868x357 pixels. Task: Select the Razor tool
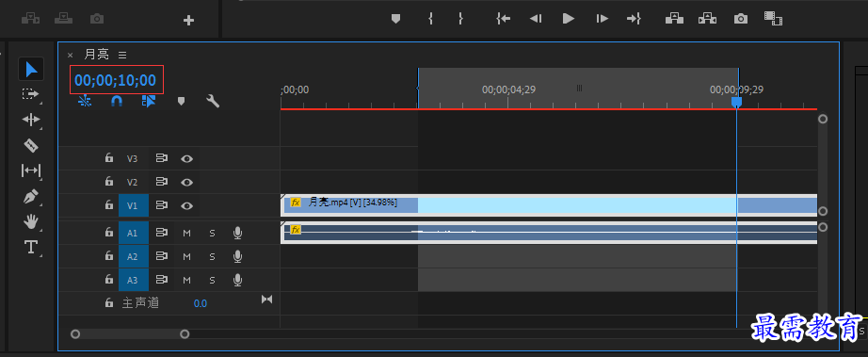coord(31,145)
